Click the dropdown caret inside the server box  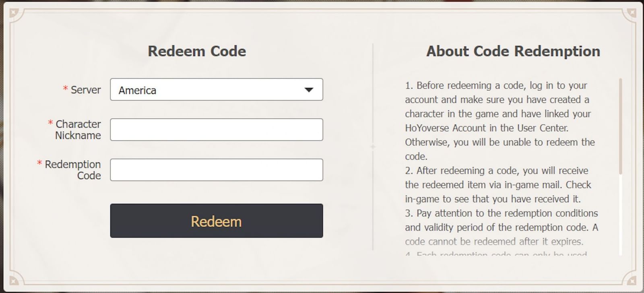[x=308, y=90]
